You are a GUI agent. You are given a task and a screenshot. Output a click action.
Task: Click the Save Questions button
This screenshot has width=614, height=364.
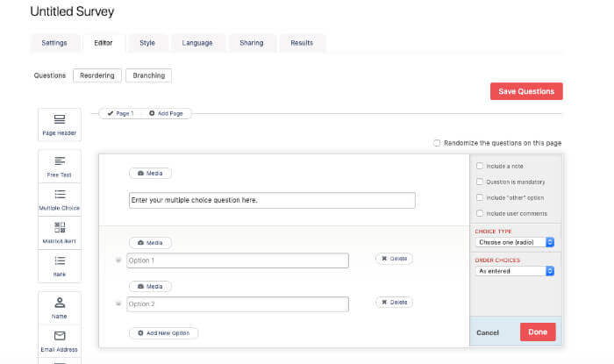(x=526, y=91)
